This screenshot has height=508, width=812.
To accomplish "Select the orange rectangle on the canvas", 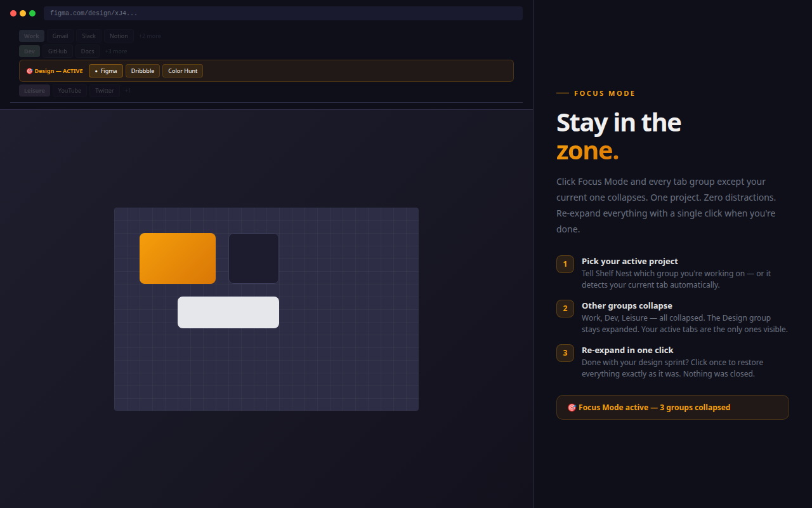I will pyautogui.click(x=178, y=258).
